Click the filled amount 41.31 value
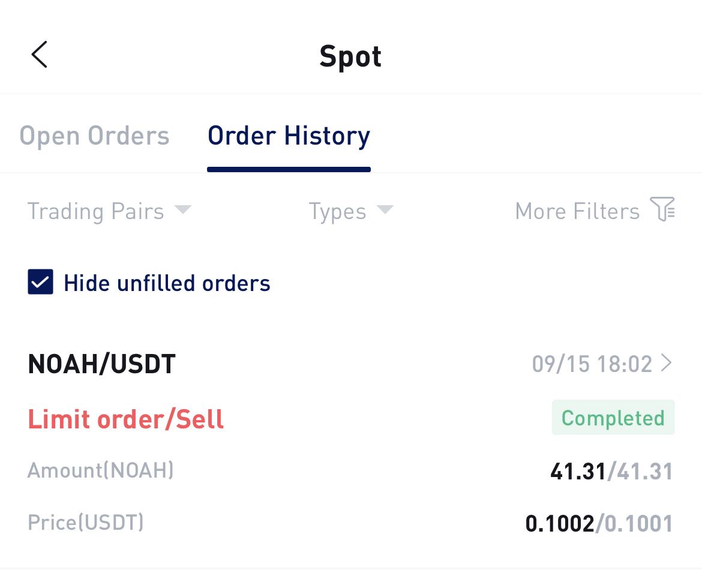The width and height of the screenshot is (702, 588). pos(577,471)
